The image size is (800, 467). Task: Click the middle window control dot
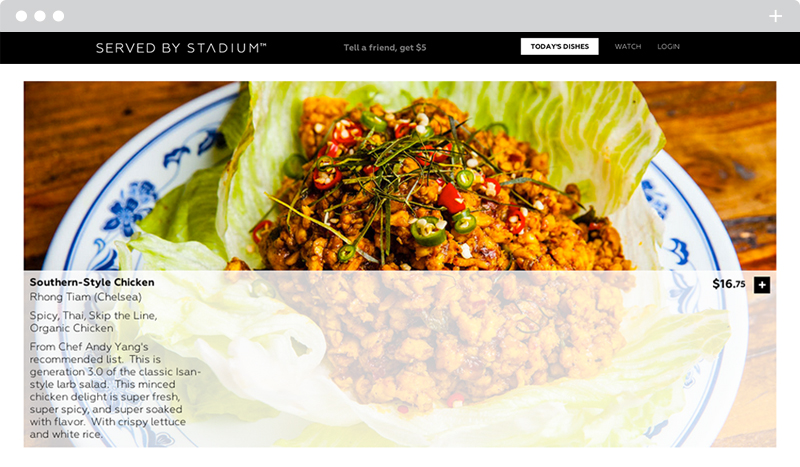(x=40, y=16)
